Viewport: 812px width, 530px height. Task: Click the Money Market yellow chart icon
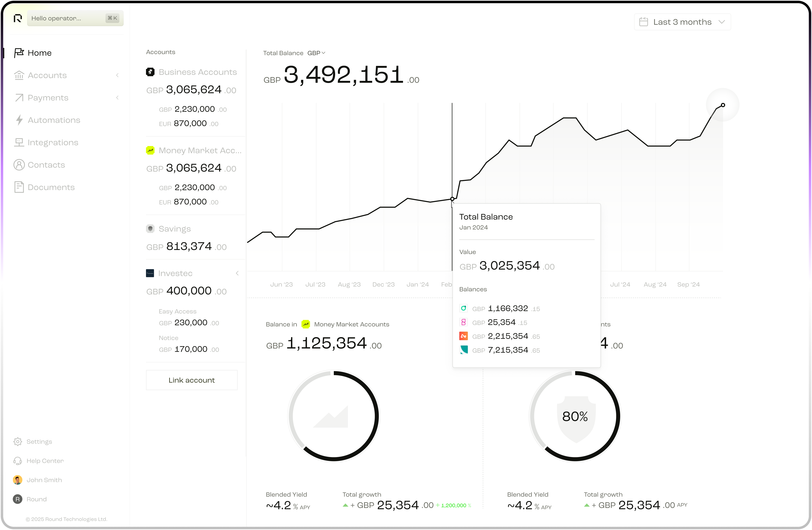click(x=150, y=150)
